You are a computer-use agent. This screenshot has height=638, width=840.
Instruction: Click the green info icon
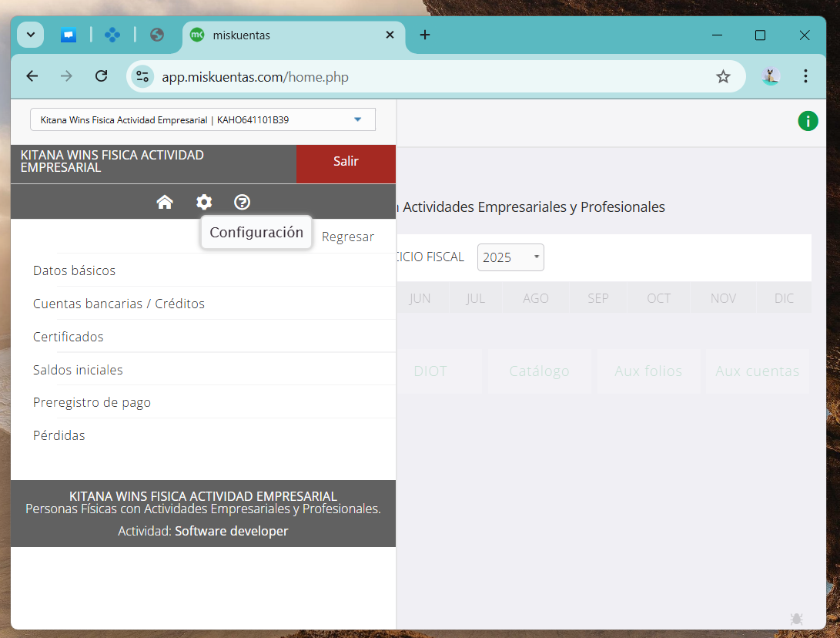[808, 121]
